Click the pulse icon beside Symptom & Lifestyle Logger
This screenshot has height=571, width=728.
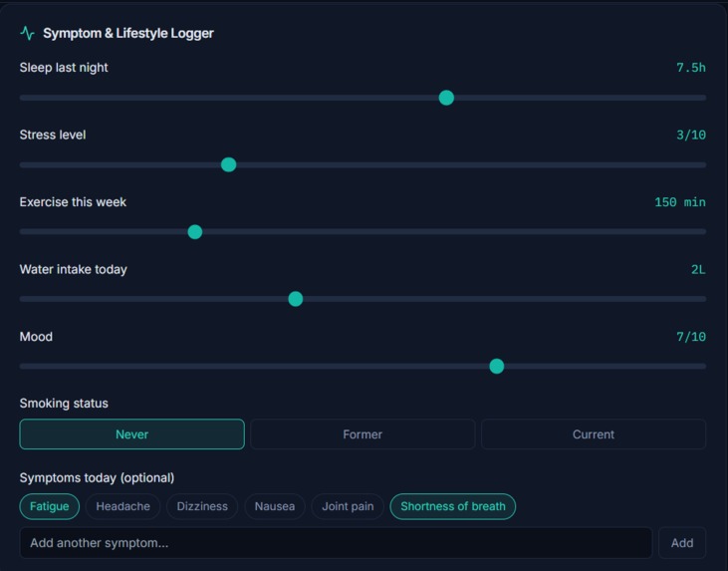coord(28,34)
